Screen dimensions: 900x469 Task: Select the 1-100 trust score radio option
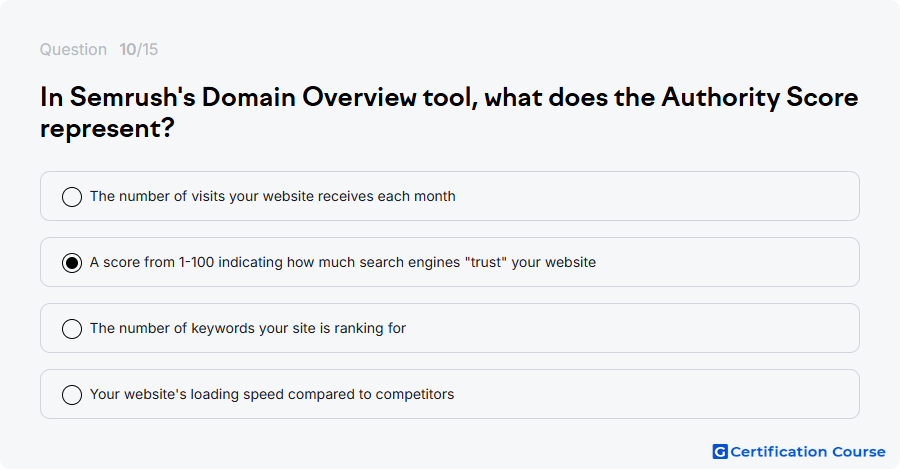[72, 263]
